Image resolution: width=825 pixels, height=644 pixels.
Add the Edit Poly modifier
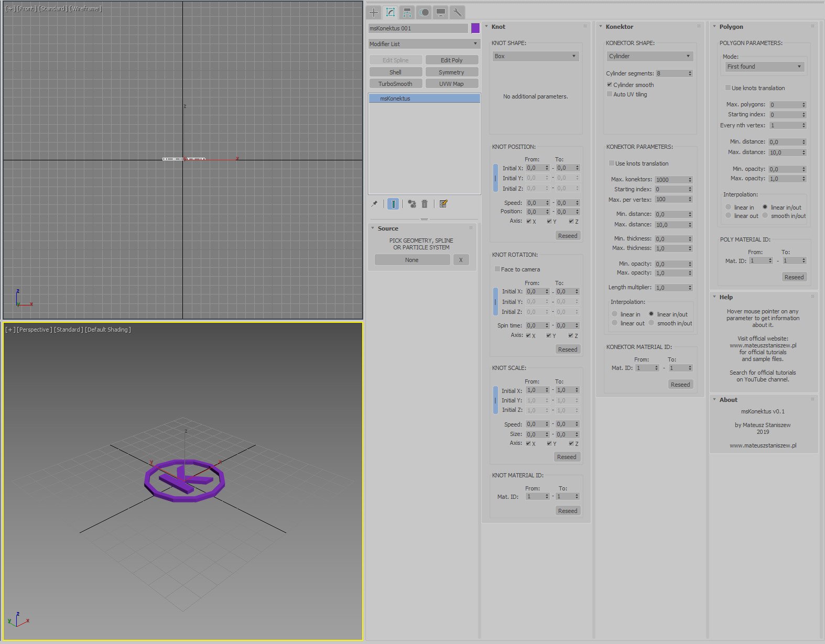click(451, 60)
